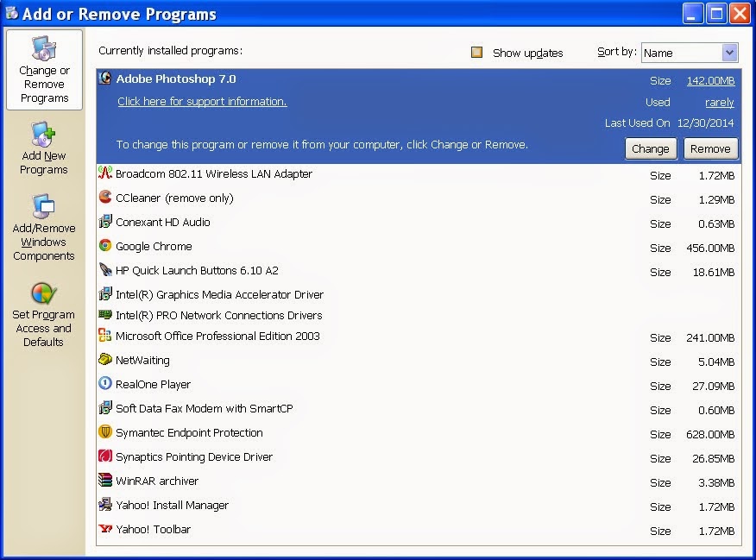This screenshot has width=756, height=560.
Task: Click the Remove button for Photoshop
Action: pyautogui.click(x=710, y=148)
